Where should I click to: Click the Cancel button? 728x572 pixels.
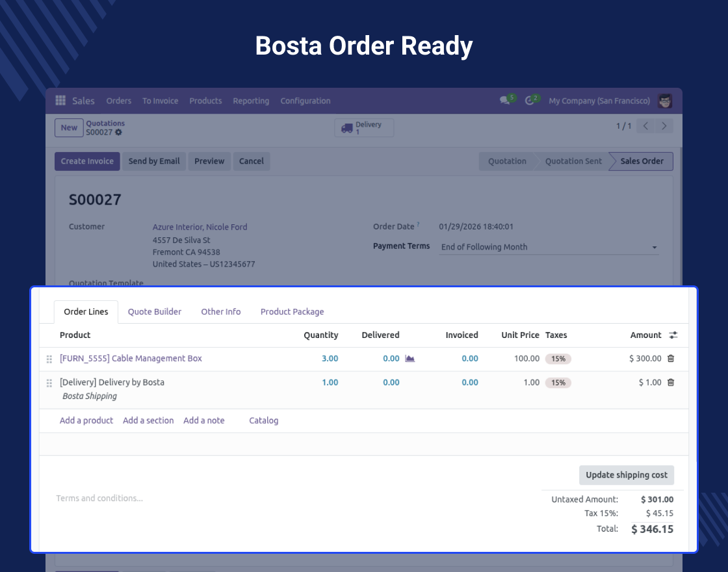click(x=251, y=161)
